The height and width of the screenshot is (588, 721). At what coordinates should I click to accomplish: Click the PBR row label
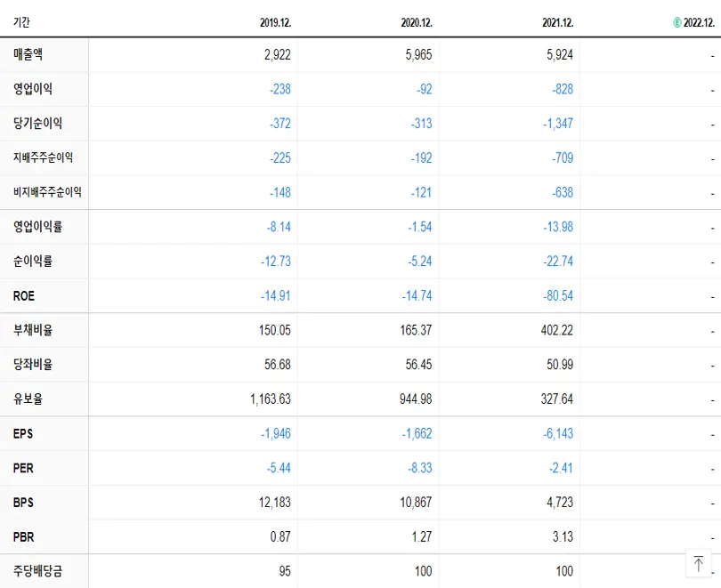click(23, 537)
